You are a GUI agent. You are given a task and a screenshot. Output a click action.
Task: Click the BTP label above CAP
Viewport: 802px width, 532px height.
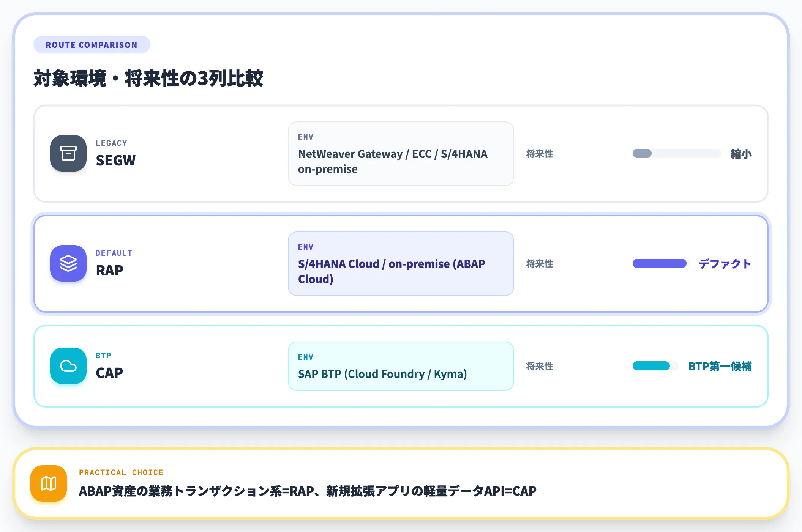coord(103,356)
